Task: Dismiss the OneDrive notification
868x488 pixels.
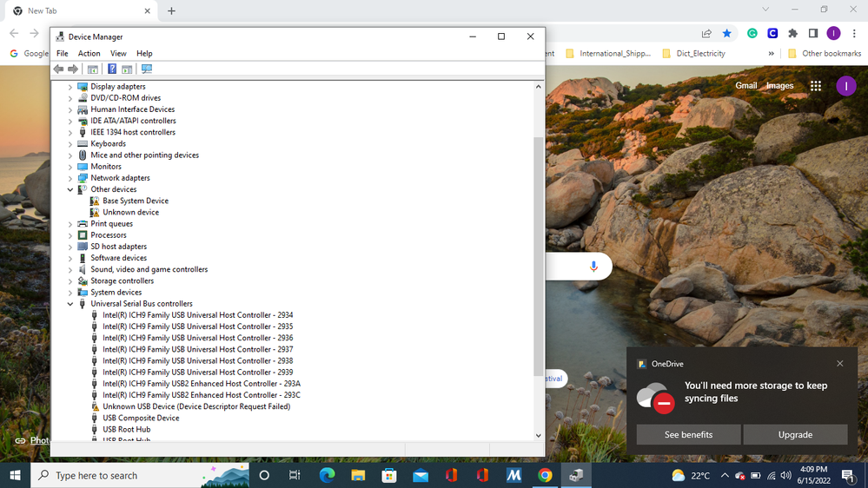Action: [x=840, y=364]
